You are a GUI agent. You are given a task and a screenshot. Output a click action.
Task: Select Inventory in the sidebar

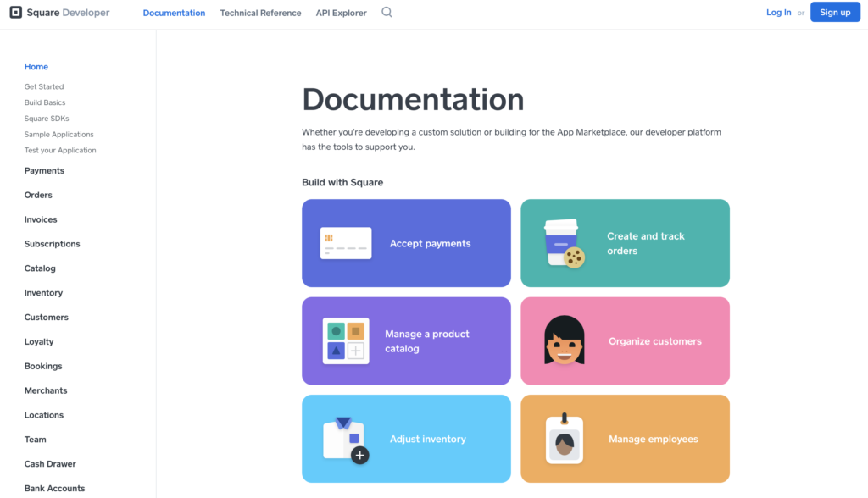coord(43,293)
